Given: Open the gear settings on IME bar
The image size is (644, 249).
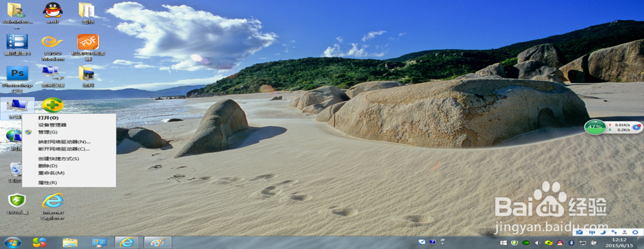Looking at the screenshot, I should [x=635, y=232].
